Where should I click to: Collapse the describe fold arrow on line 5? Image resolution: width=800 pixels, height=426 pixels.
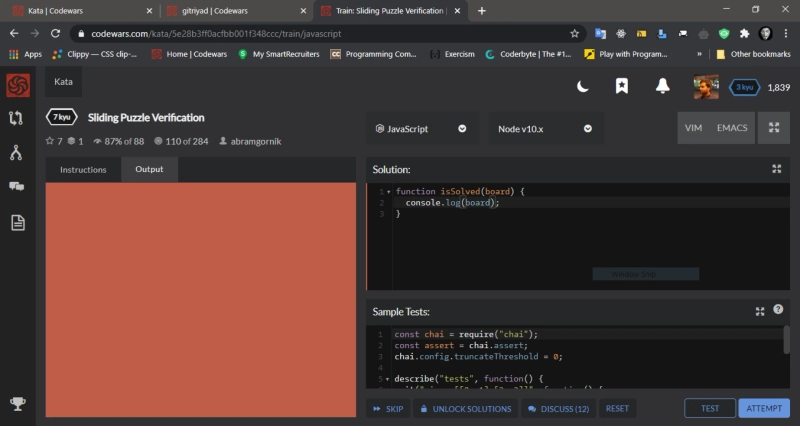(x=387, y=379)
